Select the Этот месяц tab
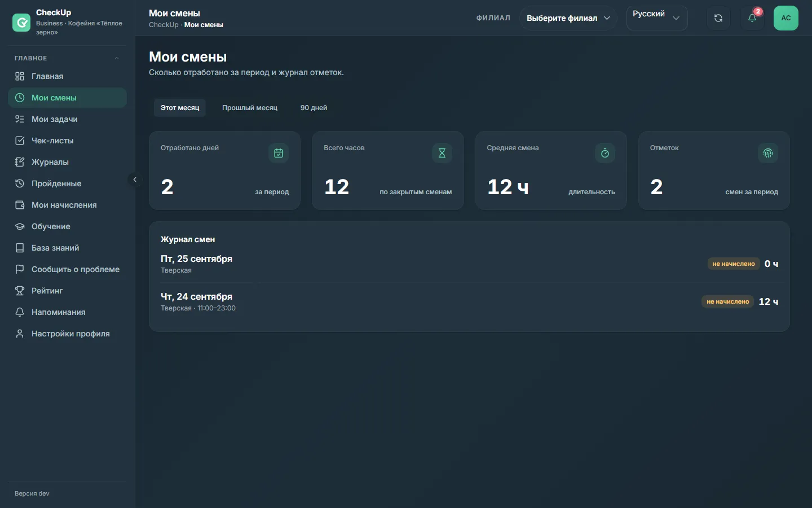 click(180, 108)
